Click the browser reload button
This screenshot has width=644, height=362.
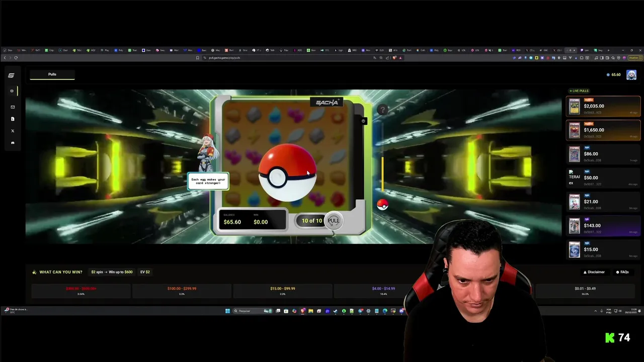(16, 58)
